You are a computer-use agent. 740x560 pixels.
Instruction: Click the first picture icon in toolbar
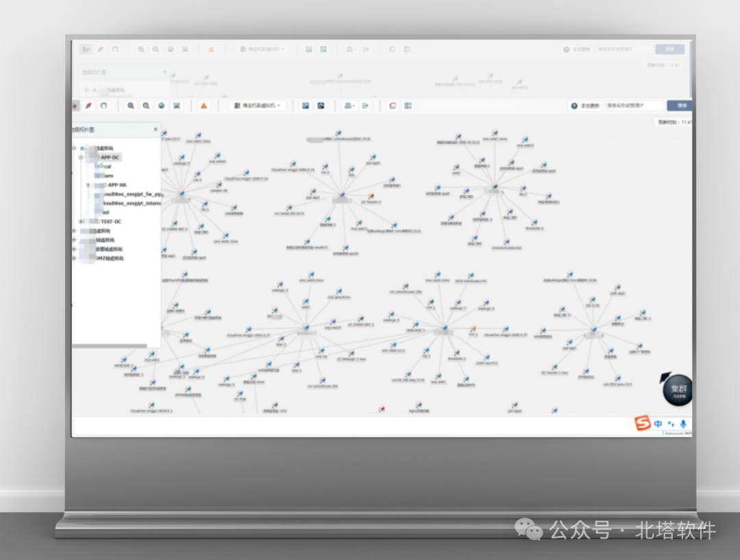pos(306,106)
